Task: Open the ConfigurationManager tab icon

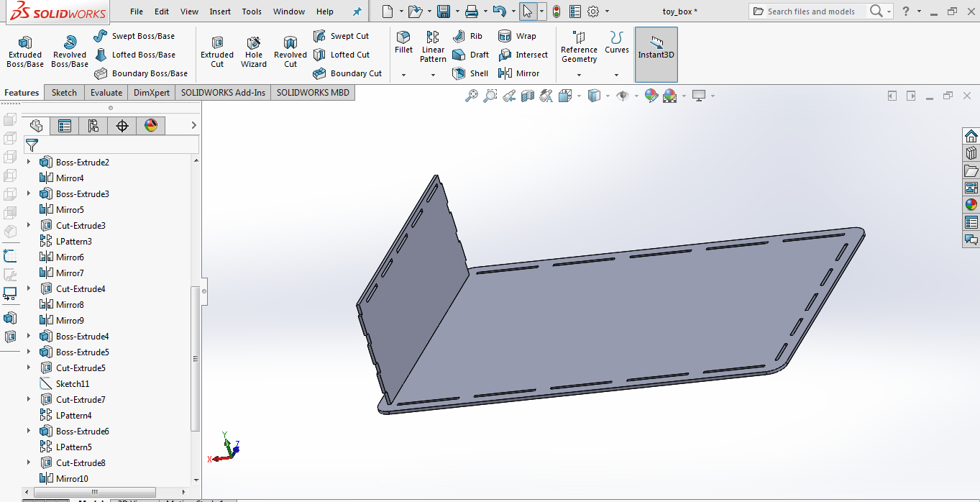Action: coord(93,126)
